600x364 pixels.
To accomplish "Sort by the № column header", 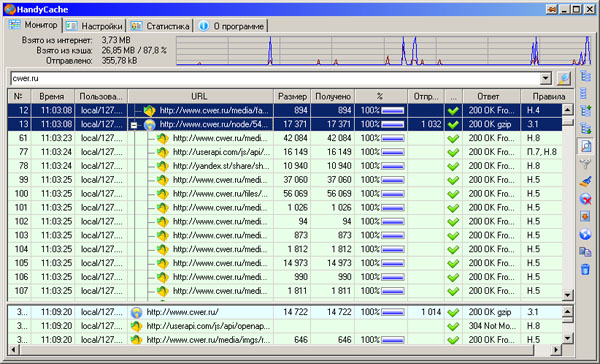I will tap(19, 96).
